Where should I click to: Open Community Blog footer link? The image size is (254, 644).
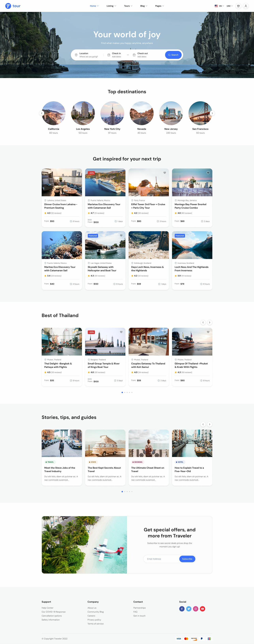[96, 612]
